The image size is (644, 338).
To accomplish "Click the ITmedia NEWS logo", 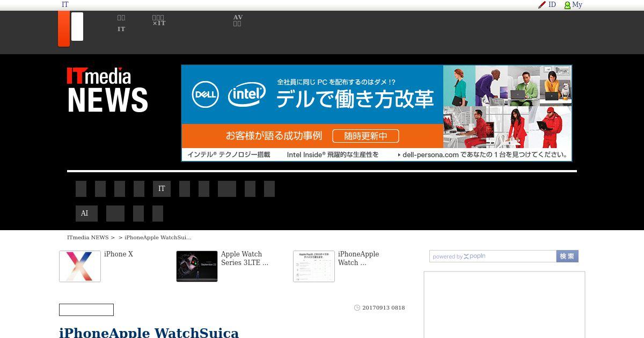I will 107,90.
